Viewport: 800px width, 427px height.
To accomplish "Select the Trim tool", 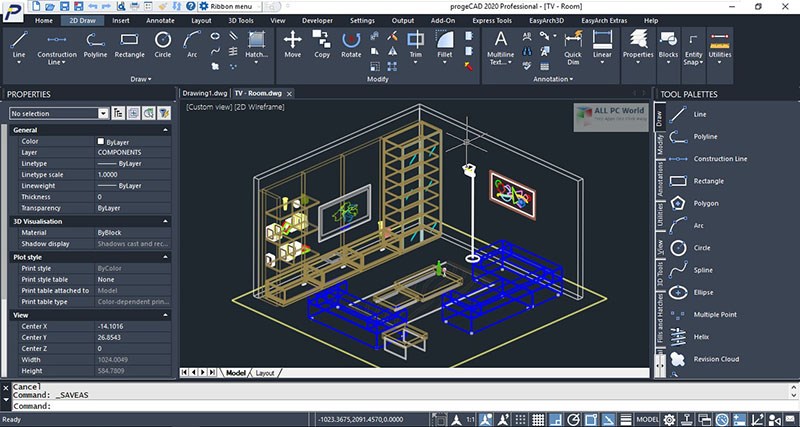I will coord(416,47).
